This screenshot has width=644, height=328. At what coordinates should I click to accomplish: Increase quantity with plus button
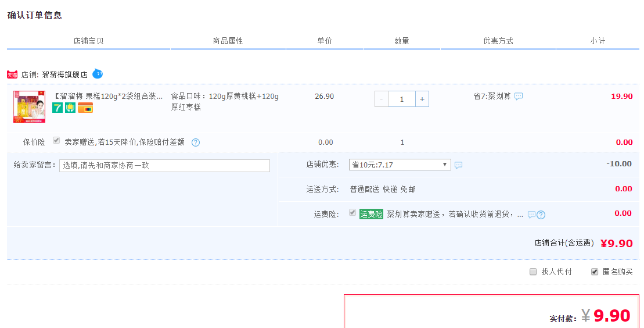422,99
